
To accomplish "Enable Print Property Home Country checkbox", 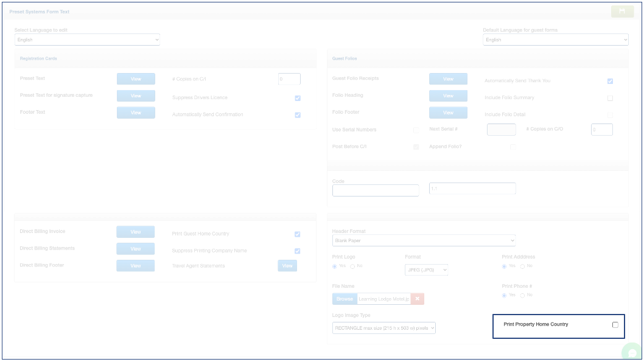I will (x=615, y=325).
